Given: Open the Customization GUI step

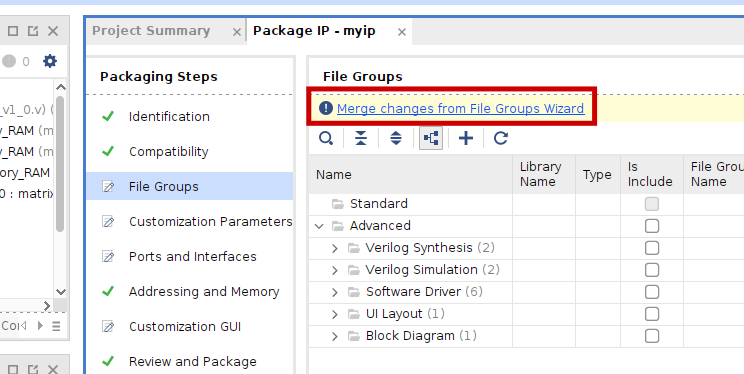Looking at the screenshot, I should click(x=185, y=327).
